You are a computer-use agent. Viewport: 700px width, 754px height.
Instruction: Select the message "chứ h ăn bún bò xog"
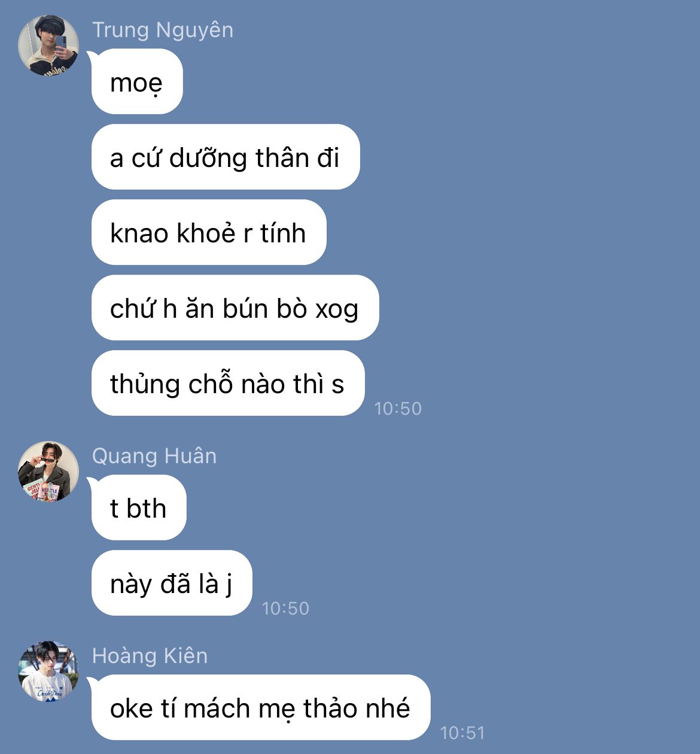pyautogui.click(x=235, y=308)
